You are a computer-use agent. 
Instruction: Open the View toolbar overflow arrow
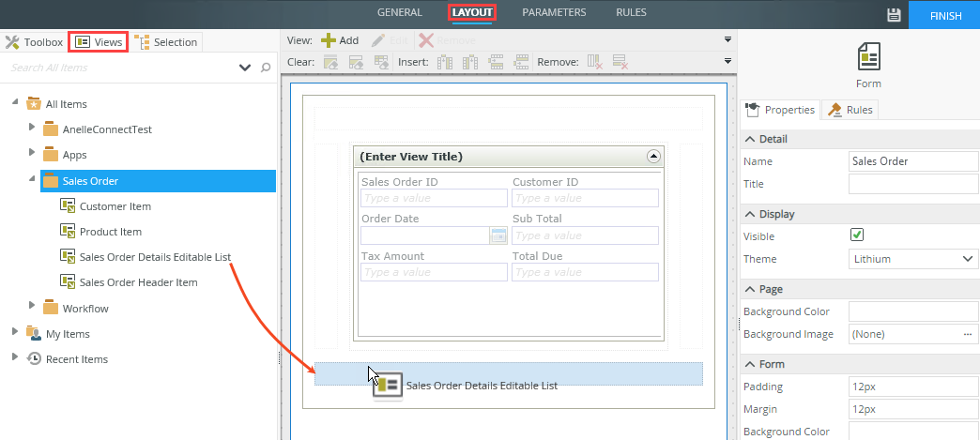(727, 39)
